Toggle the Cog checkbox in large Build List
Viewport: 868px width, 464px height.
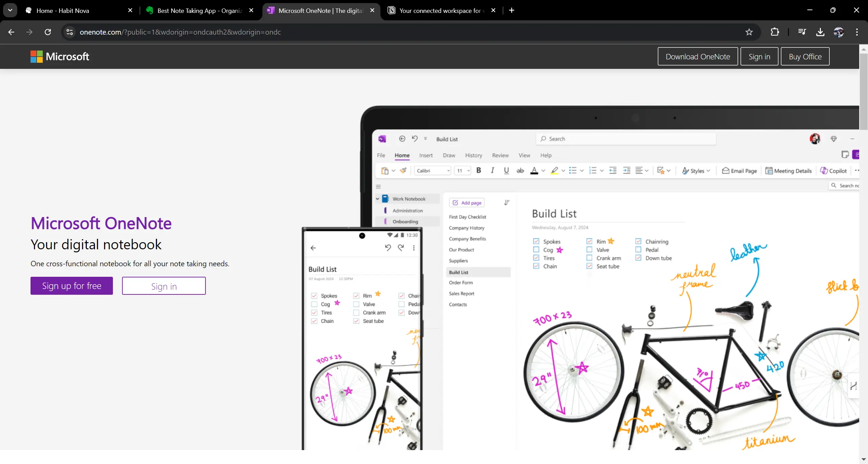pos(536,250)
